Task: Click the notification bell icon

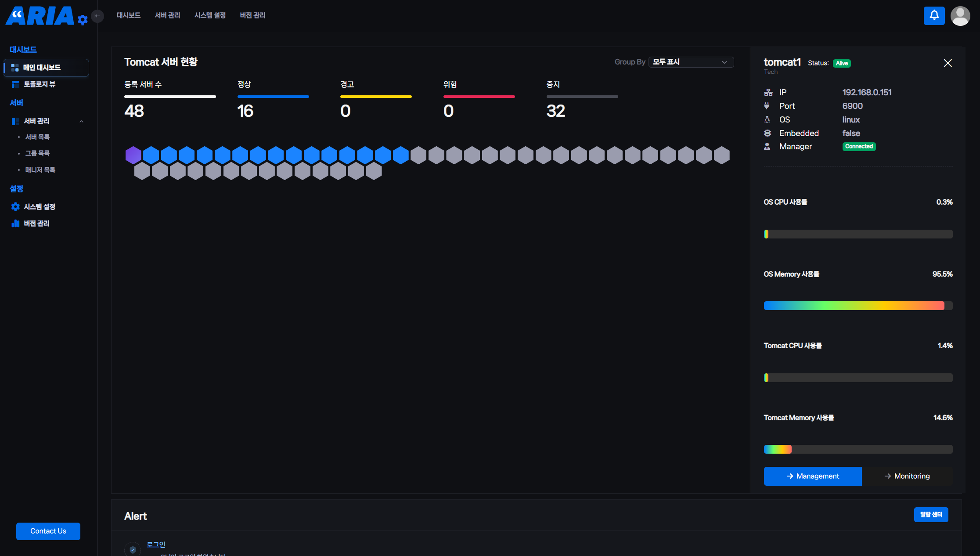Action: [934, 16]
